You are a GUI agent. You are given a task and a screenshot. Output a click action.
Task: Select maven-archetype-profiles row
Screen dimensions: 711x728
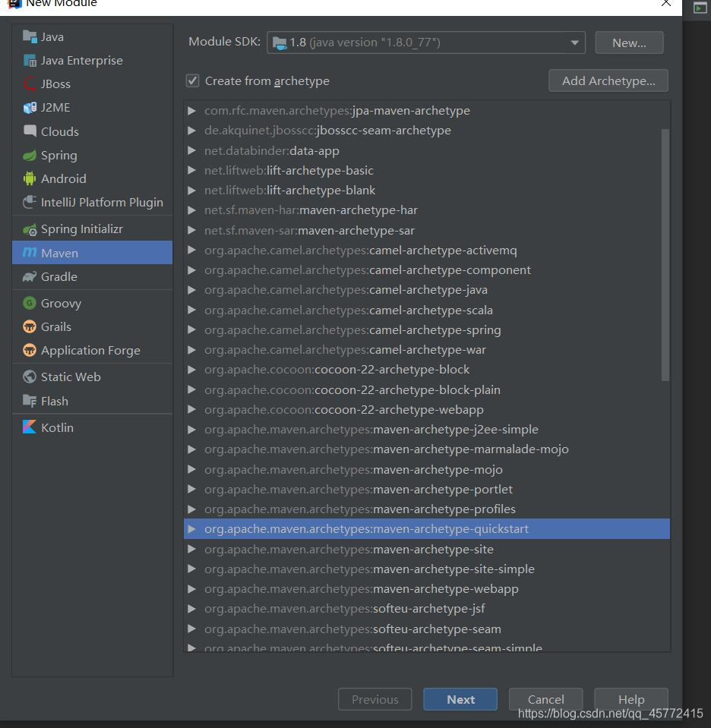tap(427, 509)
